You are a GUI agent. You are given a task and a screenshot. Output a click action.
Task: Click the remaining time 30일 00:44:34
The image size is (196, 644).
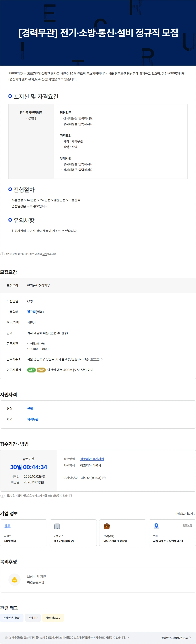click(x=28, y=467)
